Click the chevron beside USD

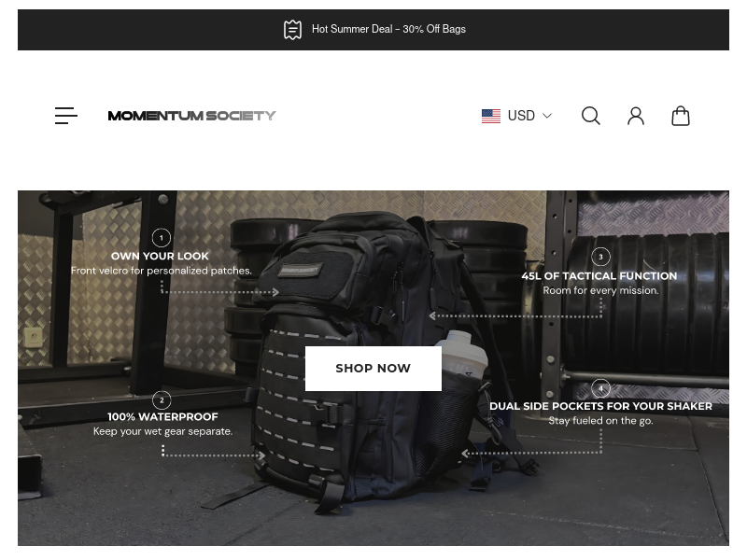pyautogui.click(x=547, y=116)
